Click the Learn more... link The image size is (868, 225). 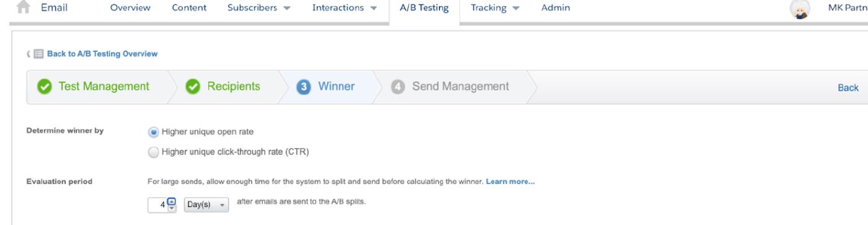click(510, 182)
